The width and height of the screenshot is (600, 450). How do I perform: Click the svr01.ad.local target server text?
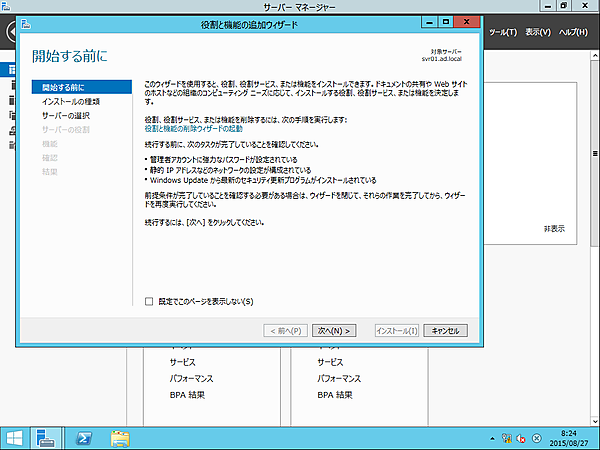[442, 59]
